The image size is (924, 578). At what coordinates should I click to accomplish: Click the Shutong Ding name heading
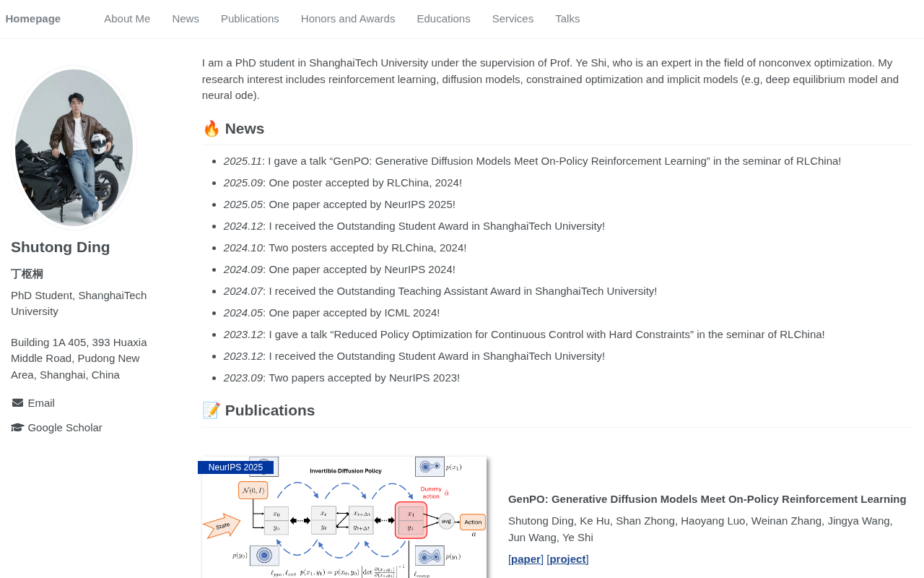[x=61, y=247]
